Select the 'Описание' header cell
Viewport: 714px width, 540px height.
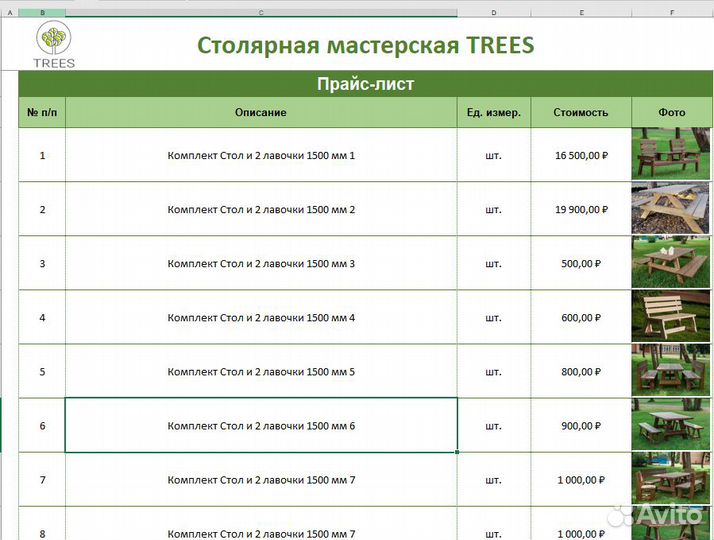tap(261, 113)
